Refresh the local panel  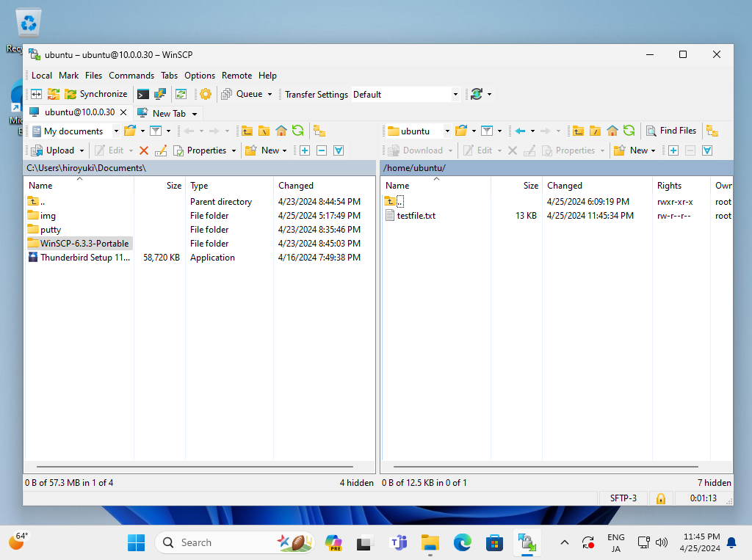298,131
